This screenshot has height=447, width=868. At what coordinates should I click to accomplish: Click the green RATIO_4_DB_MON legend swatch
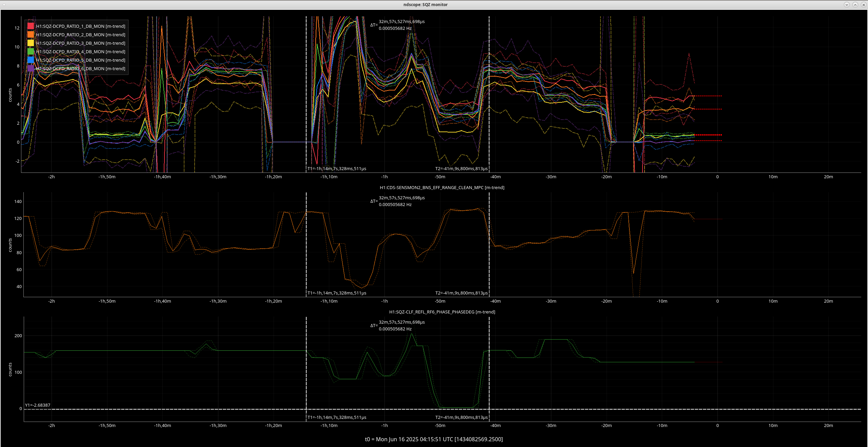click(x=31, y=52)
